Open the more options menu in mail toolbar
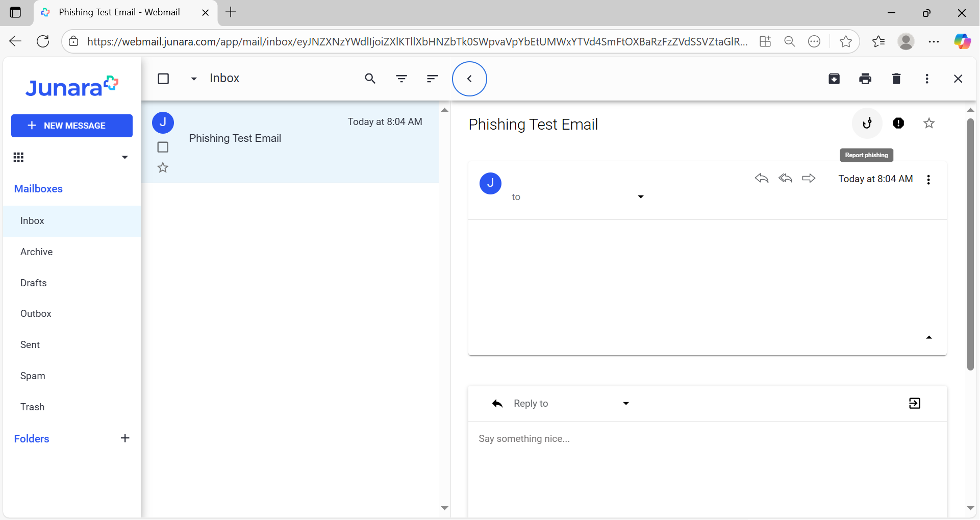 coord(927,79)
